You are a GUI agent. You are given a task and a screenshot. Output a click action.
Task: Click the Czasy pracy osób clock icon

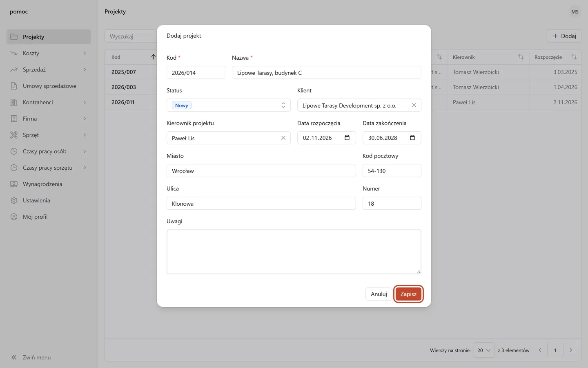click(14, 151)
